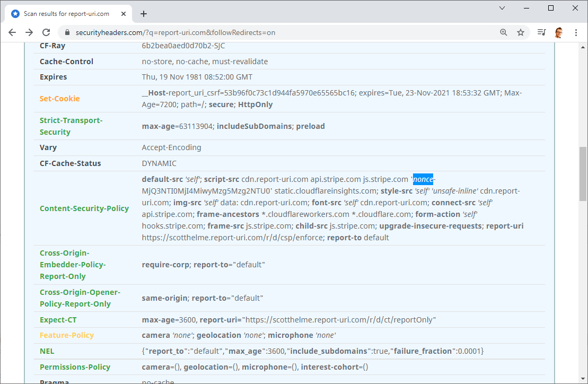Click the scrollbar down arrow

point(583,379)
